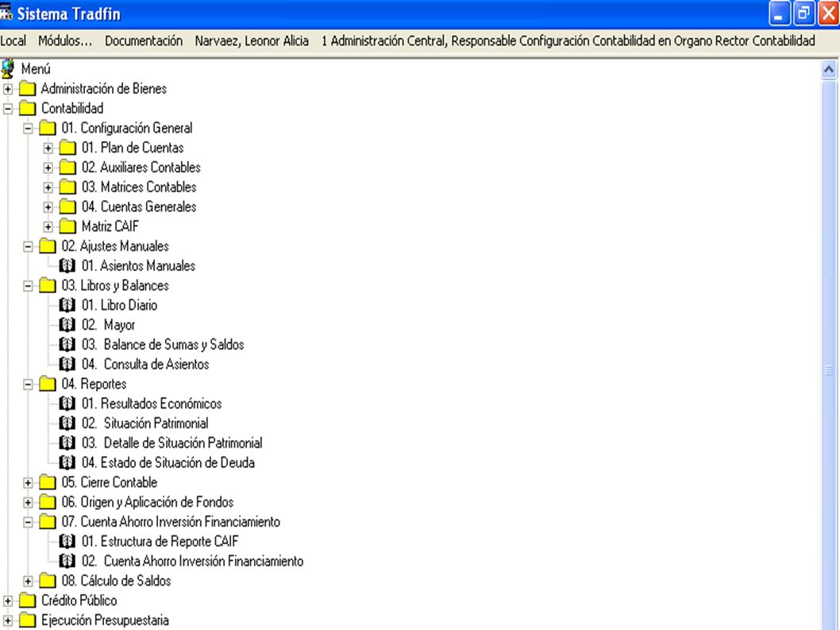
Task: Expand the 04. Cuentas Generales node
Action: click(48, 207)
